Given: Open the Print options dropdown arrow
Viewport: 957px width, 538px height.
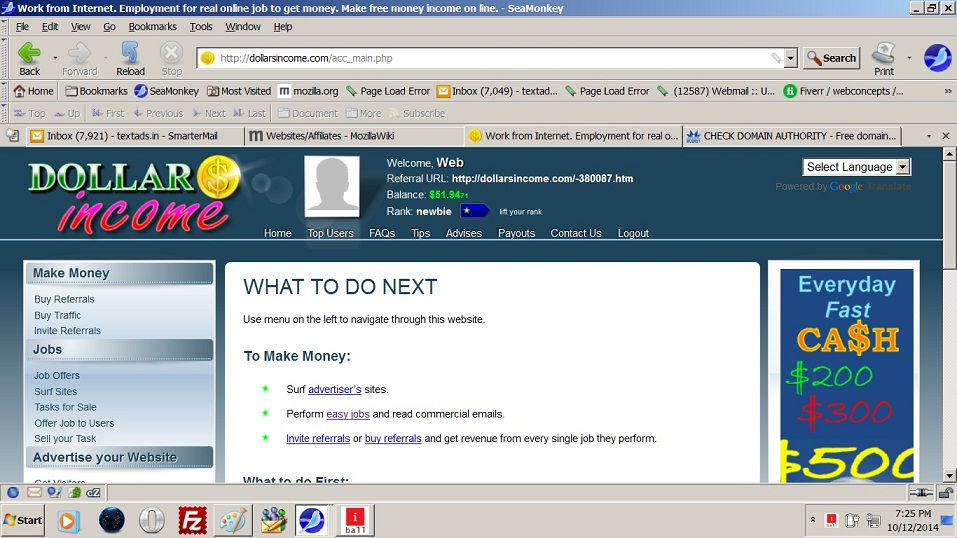Looking at the screenshot, I should coord(909,58).
